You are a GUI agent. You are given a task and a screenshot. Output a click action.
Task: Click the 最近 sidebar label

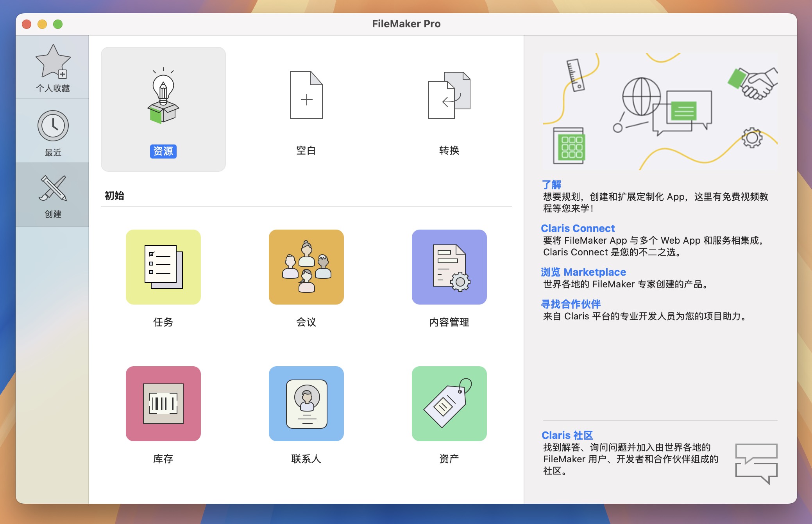(x=53, y=152)
